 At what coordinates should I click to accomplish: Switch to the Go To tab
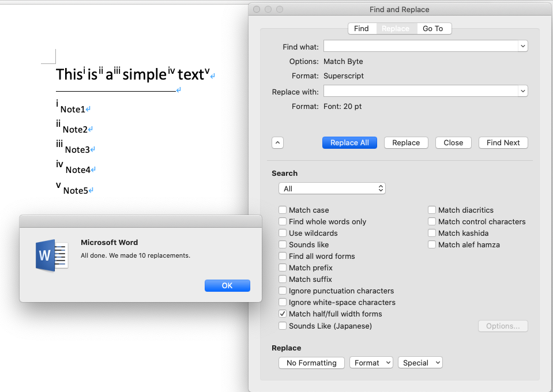tap(433, 29)
